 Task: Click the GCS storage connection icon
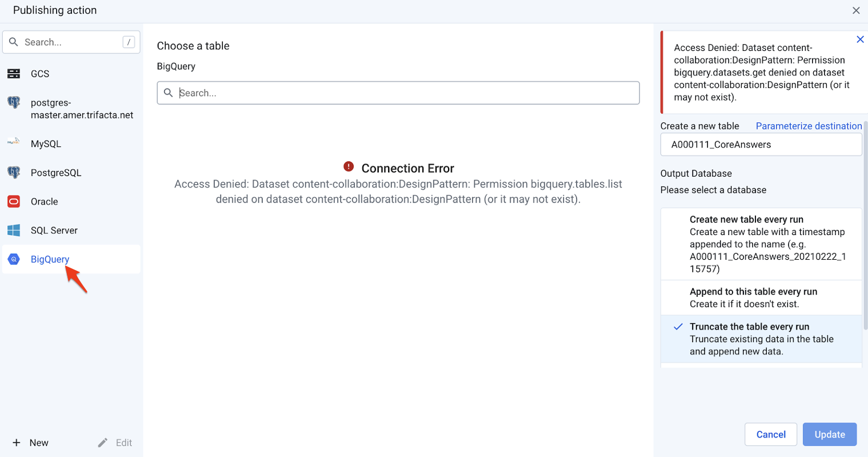pos(14,74)
